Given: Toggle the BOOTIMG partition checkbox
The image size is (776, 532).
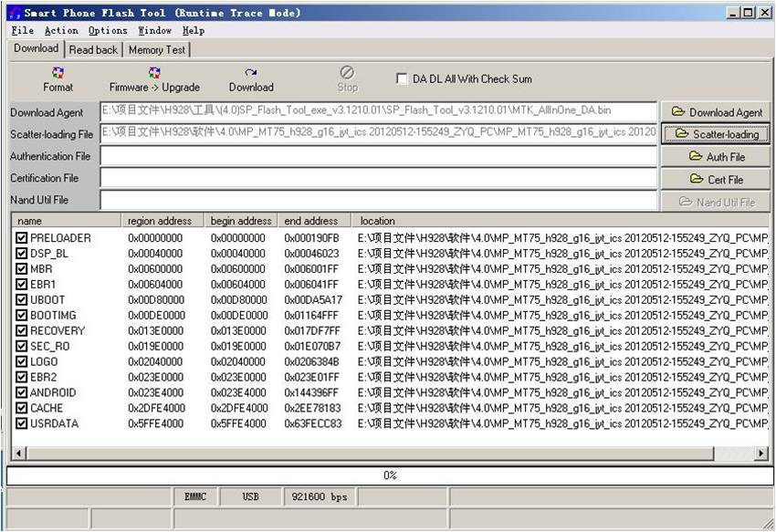Looking at the screenshot, I should [x=21, y=315].
